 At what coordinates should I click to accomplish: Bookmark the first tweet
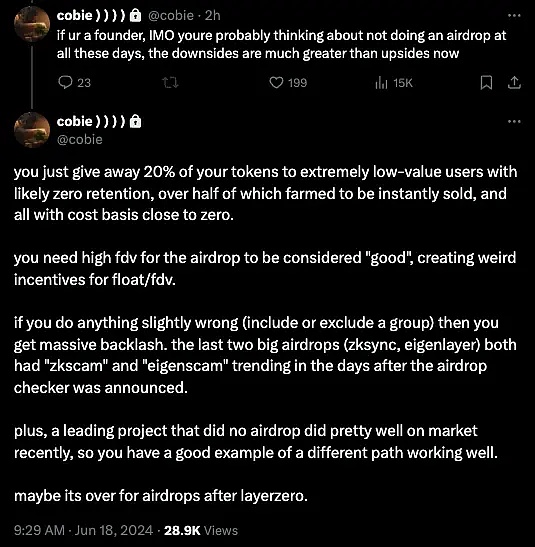tap(487, 83)
